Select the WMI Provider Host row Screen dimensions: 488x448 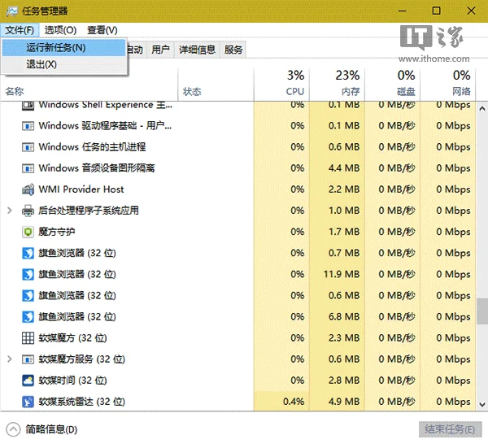[x=238, y=189]
